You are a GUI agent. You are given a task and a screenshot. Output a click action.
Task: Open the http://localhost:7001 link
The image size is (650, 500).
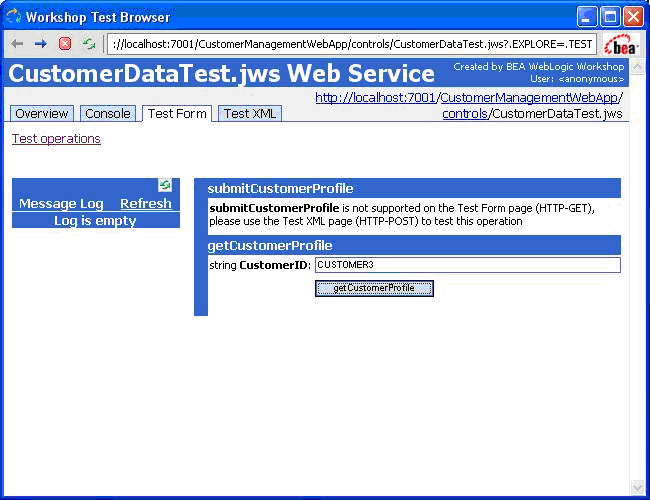click(x=375, y=98)
